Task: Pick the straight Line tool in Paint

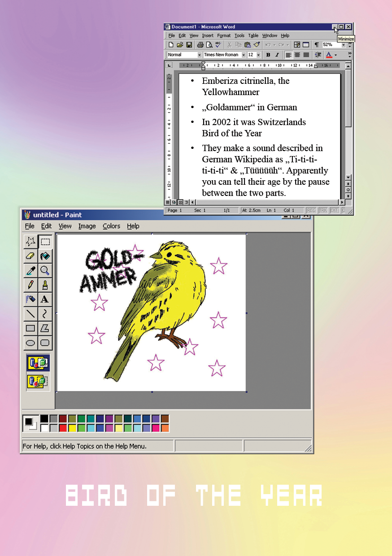Action: [30, 313]
